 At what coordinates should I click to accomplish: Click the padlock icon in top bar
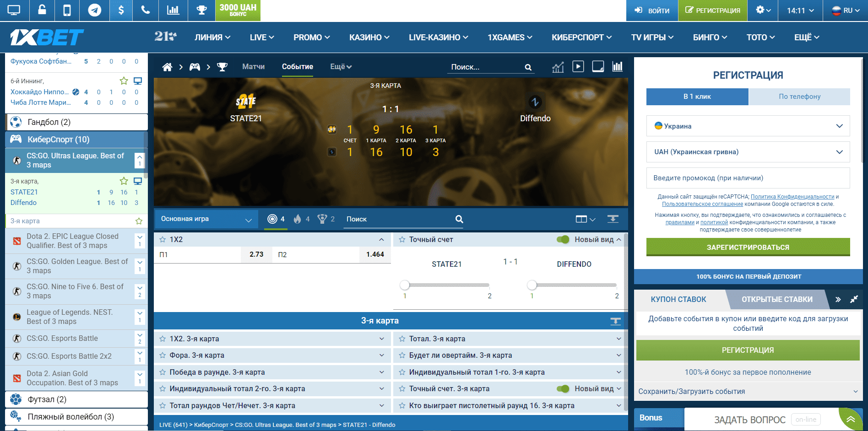click(42, 10)
